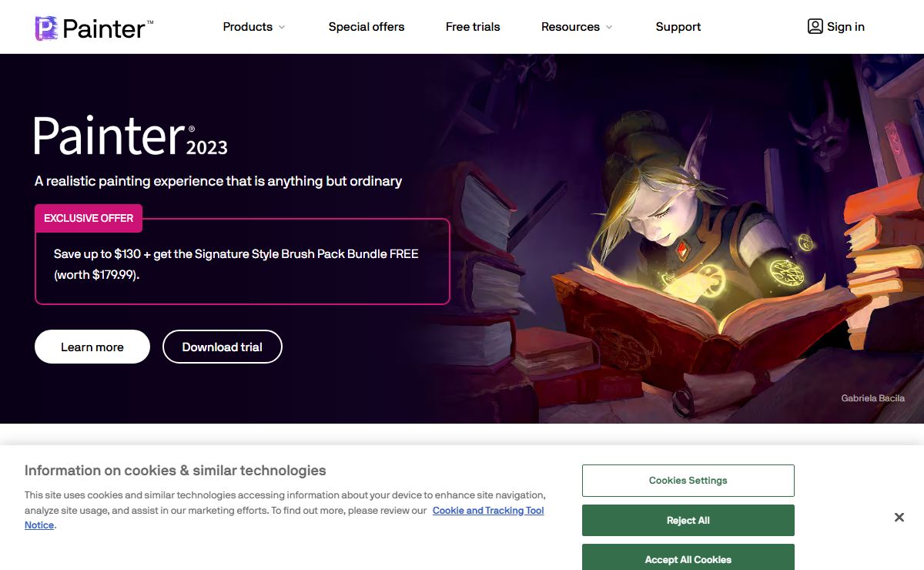Click the Save up to $130 offer text
Image resolution: width=924 pixels, height=570 pixels.
(x=236, y=264)
